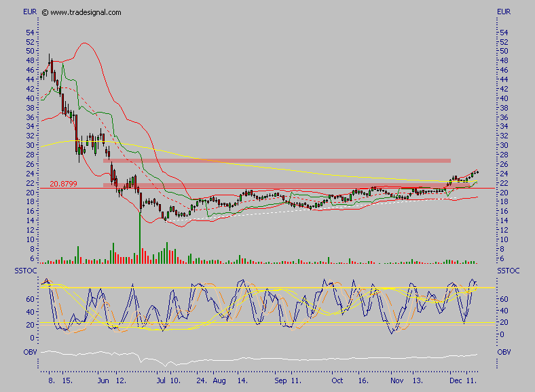The image size is (535, 392).
Task: Click the EUR label at top right
Action: [x=504, y=12]
